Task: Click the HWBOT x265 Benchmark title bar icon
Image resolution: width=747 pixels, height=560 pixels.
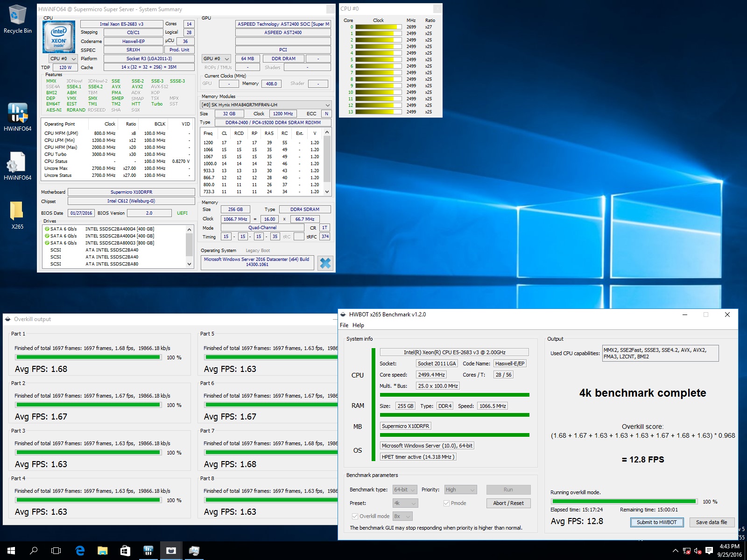Action: (343, 315)
